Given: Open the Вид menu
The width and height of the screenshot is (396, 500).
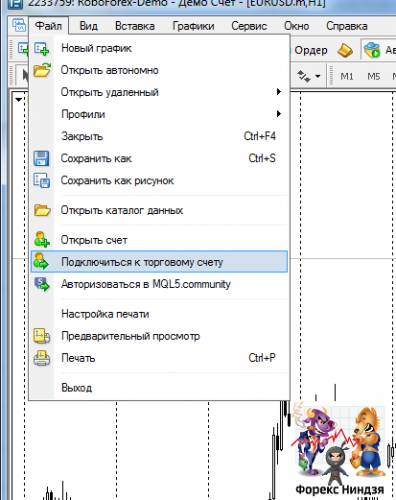Looking at the screenshot, I should click(88, 26).
